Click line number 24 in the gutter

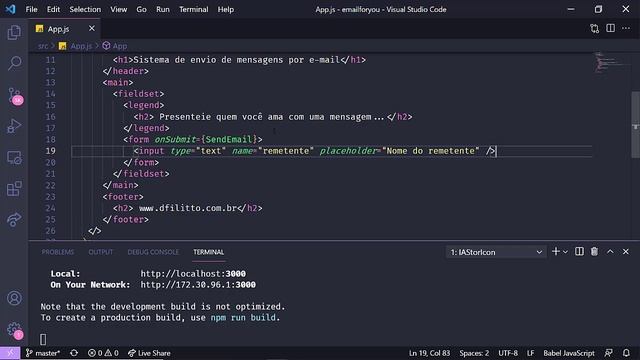tap(50, 208)
